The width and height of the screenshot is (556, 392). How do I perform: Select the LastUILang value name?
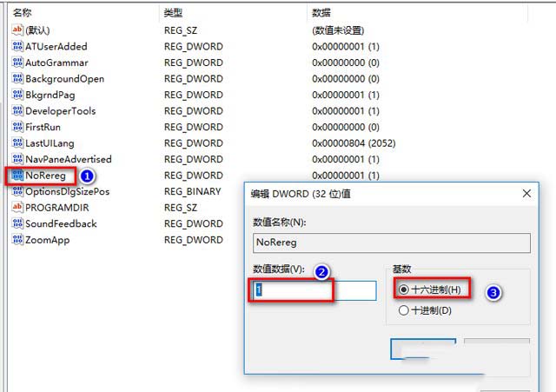(50, 143)
